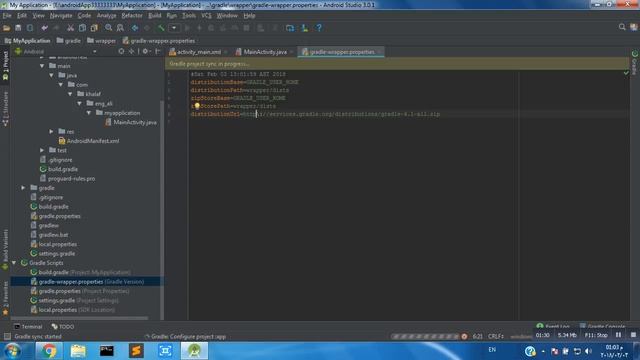The width and height of the screenshot is (640, 360).
Task: Expand the test folder
Action: 42,150
